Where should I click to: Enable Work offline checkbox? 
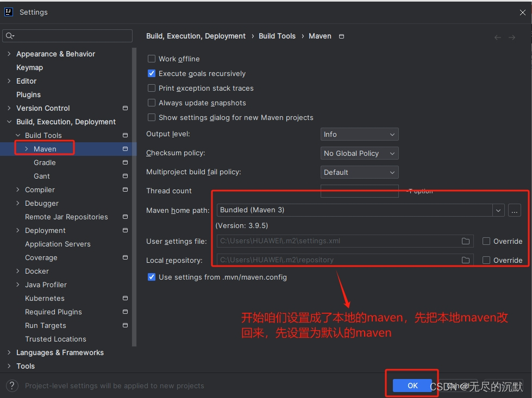click(151, 59)
